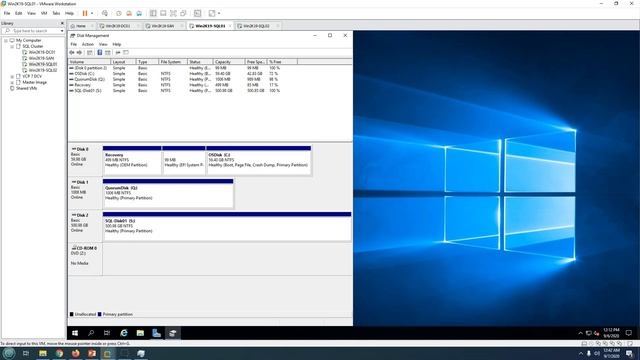The height and width of the screenshot is (360, 640).
Task: Click the VMware pause/suspend VM button
Action: (x=85, y=13)
